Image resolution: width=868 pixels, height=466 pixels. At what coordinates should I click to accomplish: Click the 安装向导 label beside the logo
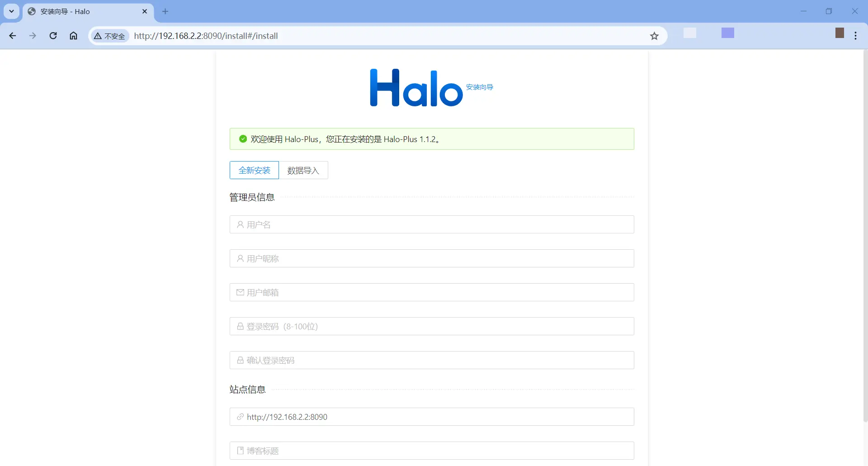point(480,87)
